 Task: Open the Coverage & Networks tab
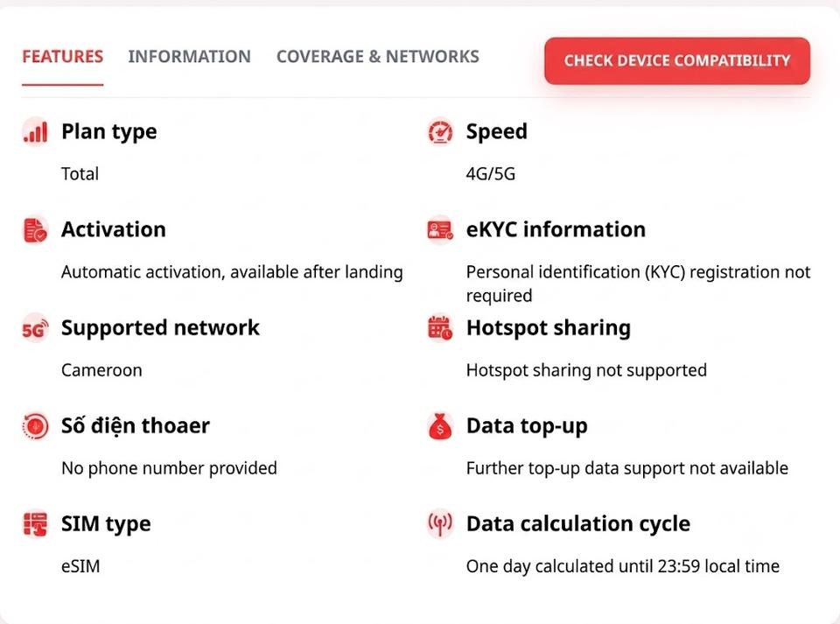click(378, 56)
